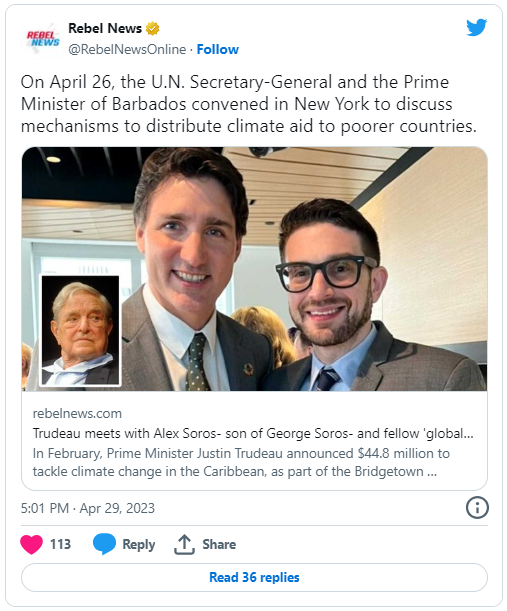Screen dimensions: 507x611
Task: Open the tweet info circle icon
Action: [x=477, y=508]
